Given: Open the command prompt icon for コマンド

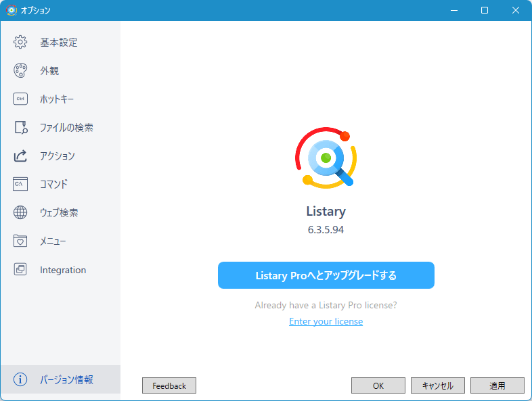Looking at the screenshot, I should [20, 184].
